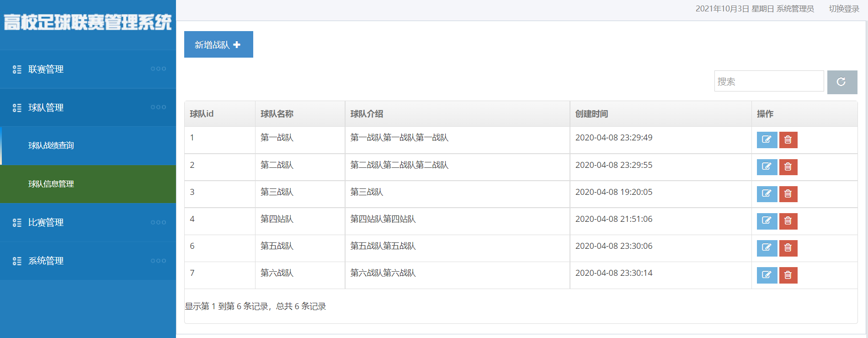Focus the 搜索 input field
Viewport: 868px width, 338px height.
[x=769, y=81]
